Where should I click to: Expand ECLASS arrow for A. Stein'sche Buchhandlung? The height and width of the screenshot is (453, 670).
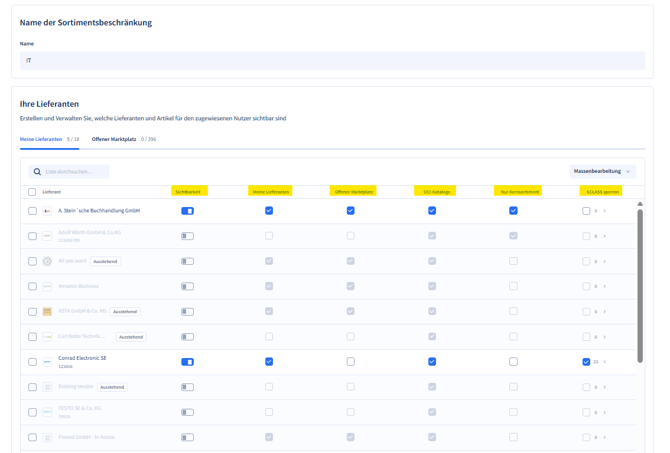[605, 211]
